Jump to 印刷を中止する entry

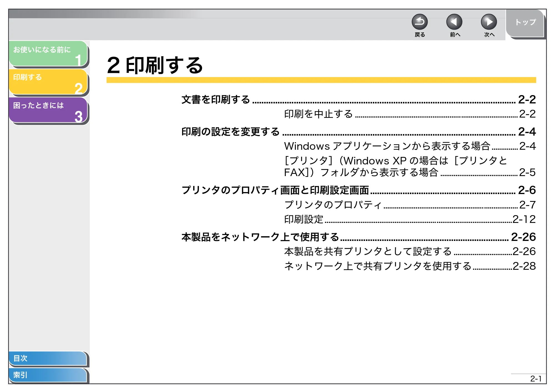tap(410, 114)
